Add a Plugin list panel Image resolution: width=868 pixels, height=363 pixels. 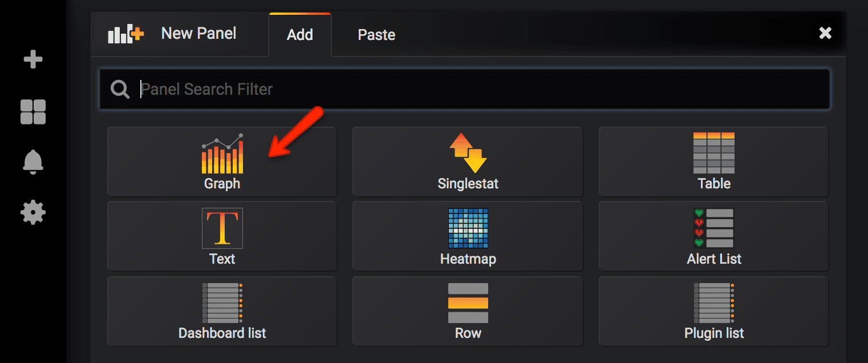click(713, 311)
